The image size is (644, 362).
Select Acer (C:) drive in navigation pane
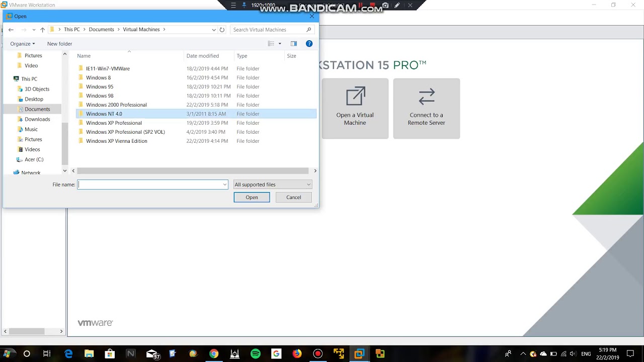coord(33,159)
